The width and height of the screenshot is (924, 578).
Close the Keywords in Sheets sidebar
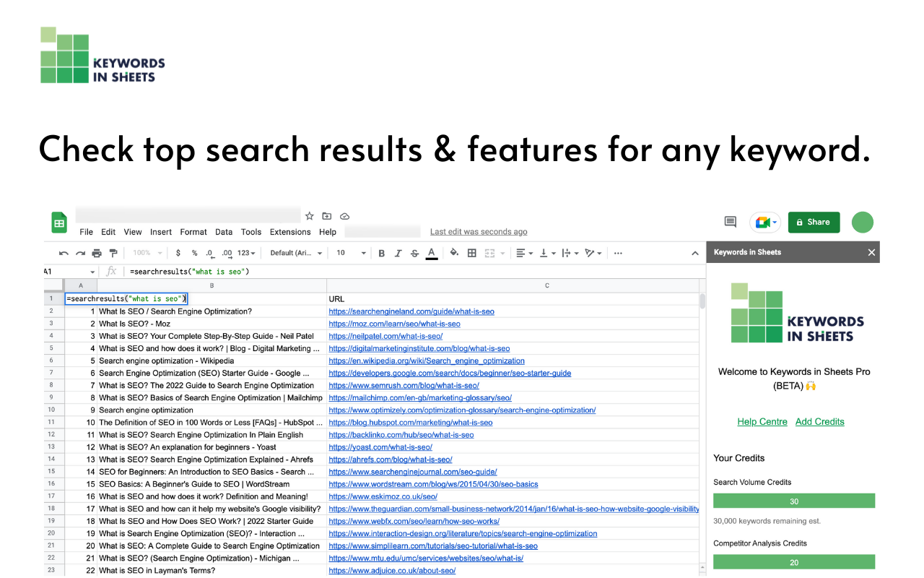[871, 252]
